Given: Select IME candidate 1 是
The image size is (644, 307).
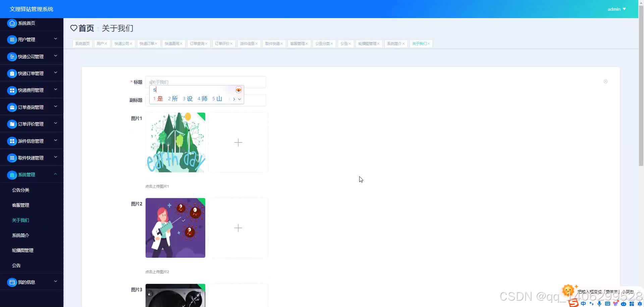Looking at the screenshot, I should pos(158,99).
